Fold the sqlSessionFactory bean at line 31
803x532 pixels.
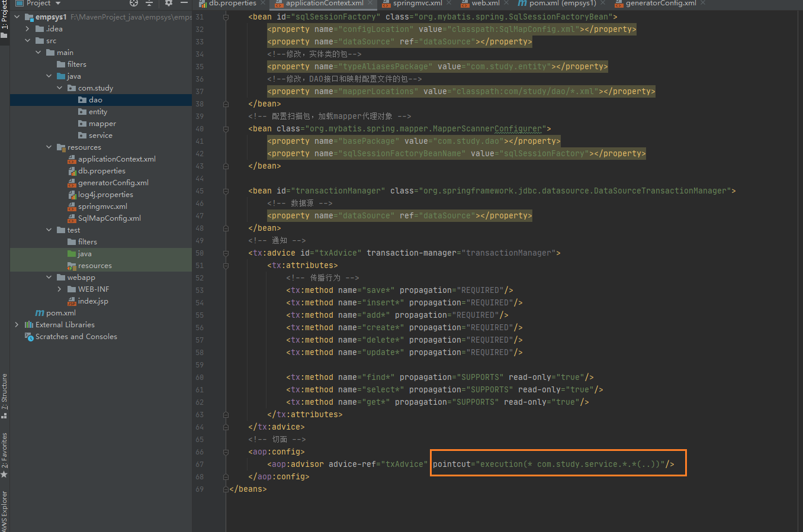[226, 17]
